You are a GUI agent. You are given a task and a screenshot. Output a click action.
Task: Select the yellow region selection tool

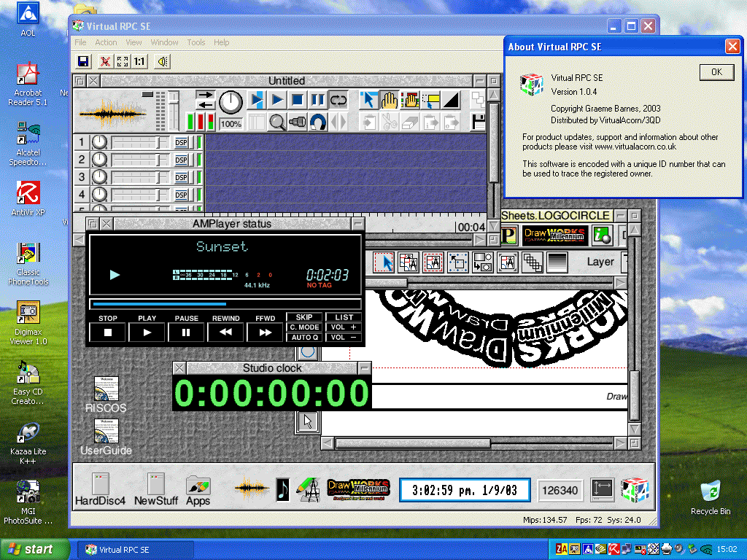coord(430,100)
